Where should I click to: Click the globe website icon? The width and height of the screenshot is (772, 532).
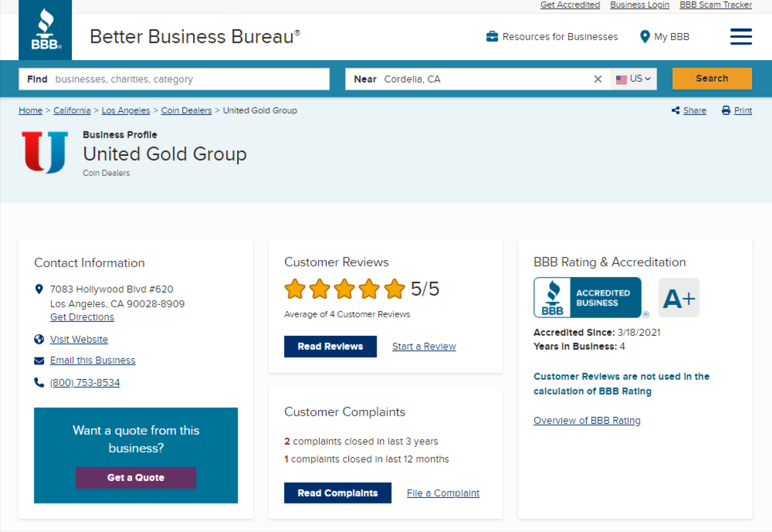coord(39,340)
